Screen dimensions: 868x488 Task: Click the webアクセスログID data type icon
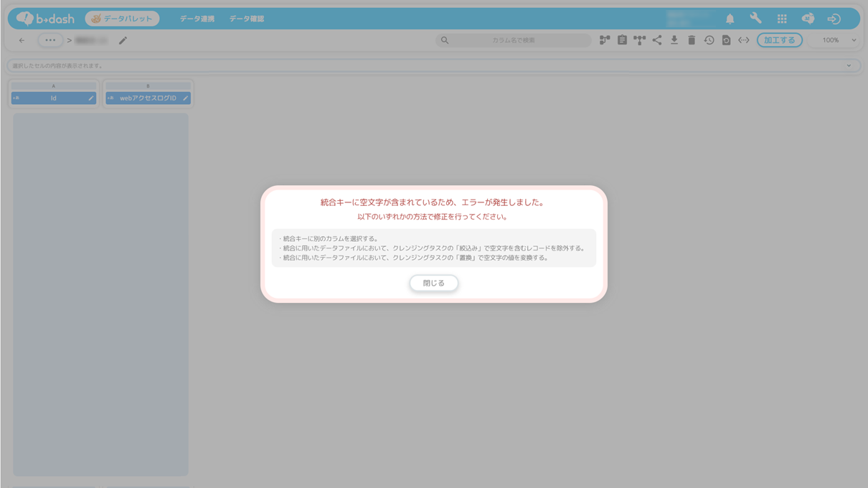[x=110, y=98]
